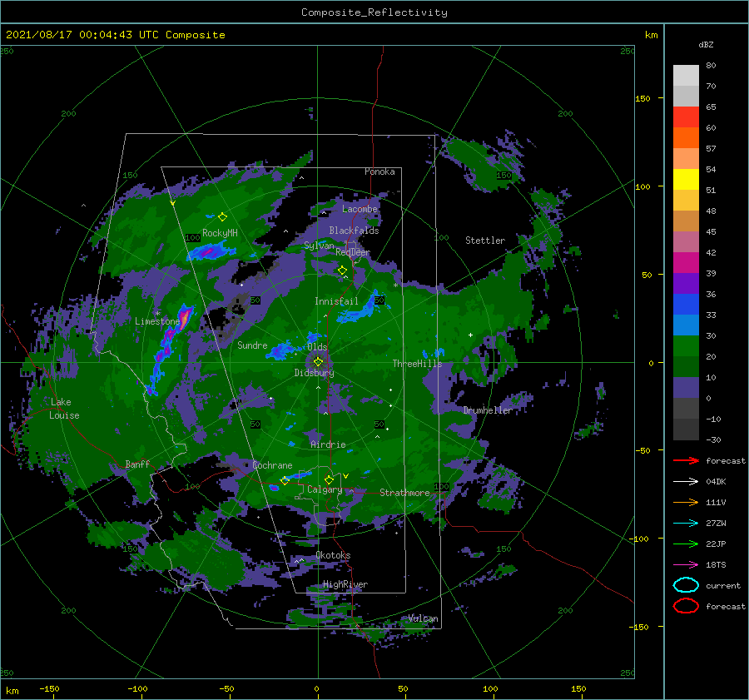Click the Okotoks label

pos(333,555)
